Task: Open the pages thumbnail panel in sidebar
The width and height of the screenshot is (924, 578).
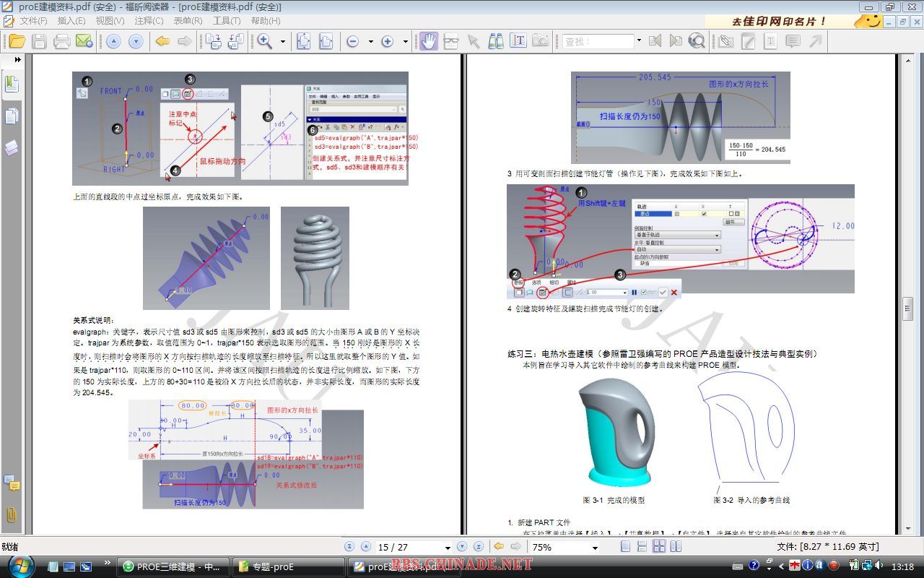Action: (12, 116)
